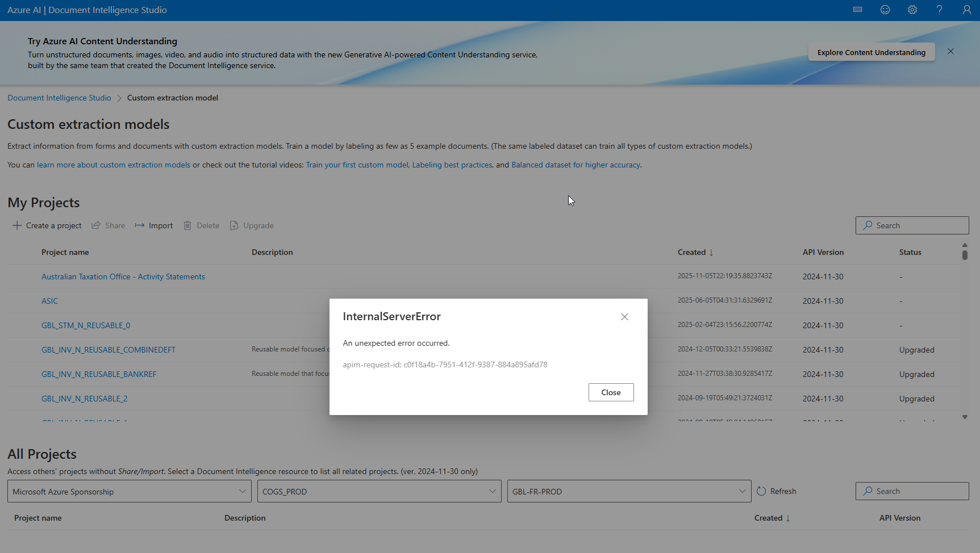Click Status column header

[910, 252]
